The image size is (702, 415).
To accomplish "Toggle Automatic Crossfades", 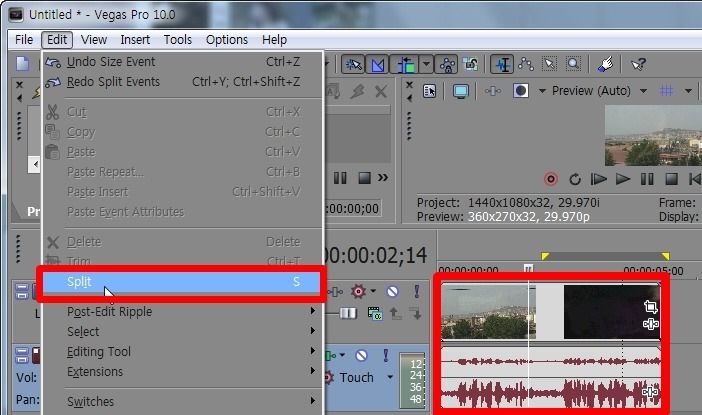I will pyautogui.click(x=377, y=64).
